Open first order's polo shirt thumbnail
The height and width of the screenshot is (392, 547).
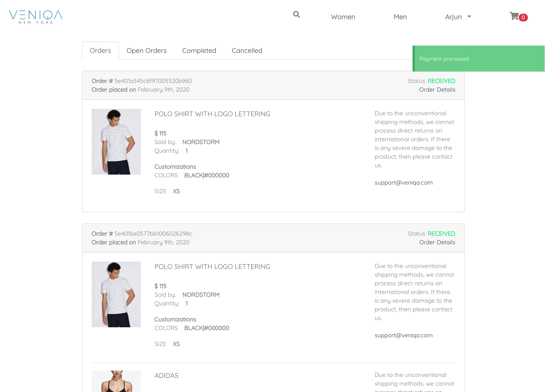tap(116, 142)
